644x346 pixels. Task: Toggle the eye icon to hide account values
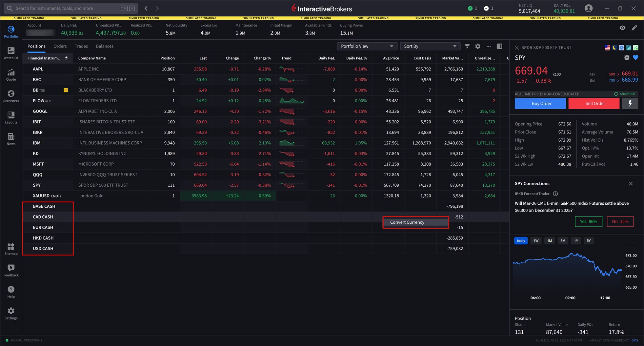[x=622, y=28]
